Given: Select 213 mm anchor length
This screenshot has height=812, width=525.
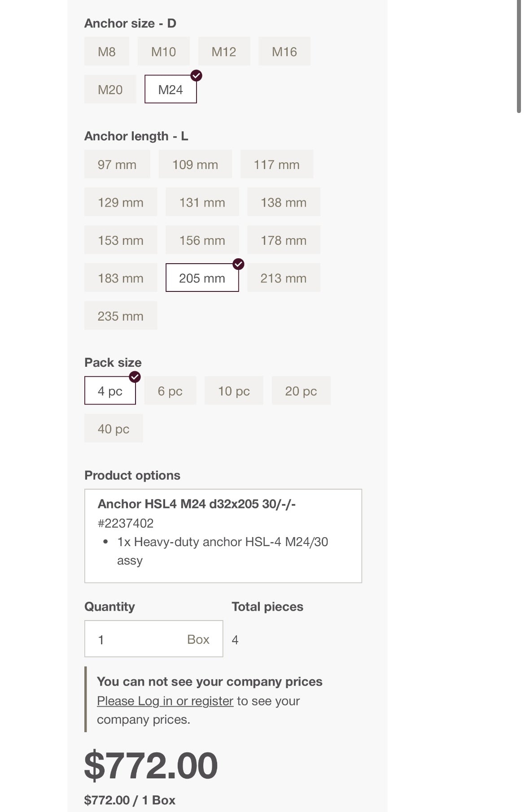Looking at the screenshot, I should tap(284, 278).
